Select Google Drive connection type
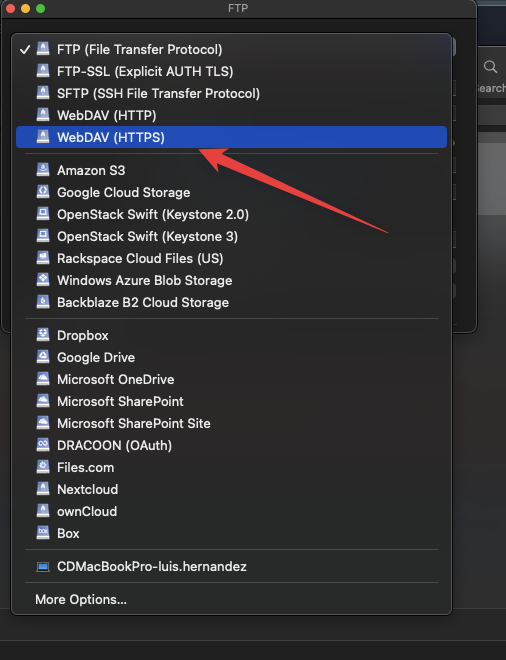This screenshot has height=660, width=506. coord(231,357)
